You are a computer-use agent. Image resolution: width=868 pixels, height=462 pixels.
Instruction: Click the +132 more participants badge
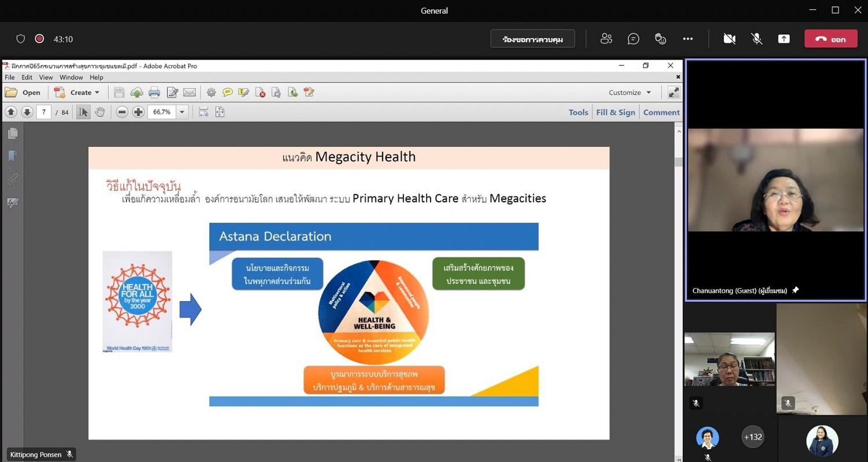click(753, 437)
